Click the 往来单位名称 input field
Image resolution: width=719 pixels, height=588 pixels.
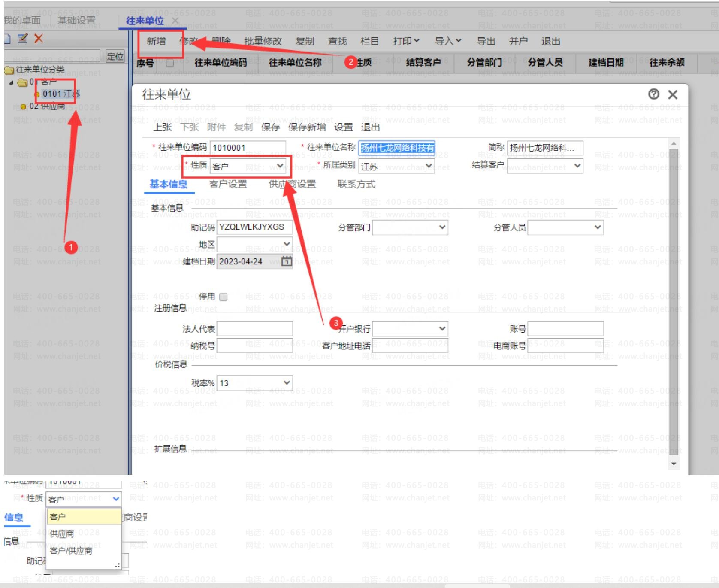[397, 148]
